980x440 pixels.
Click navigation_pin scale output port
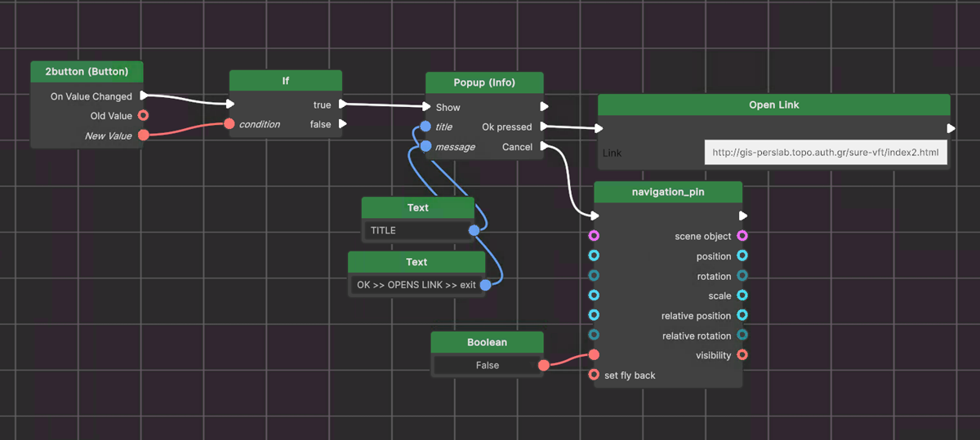pos(742,296)
